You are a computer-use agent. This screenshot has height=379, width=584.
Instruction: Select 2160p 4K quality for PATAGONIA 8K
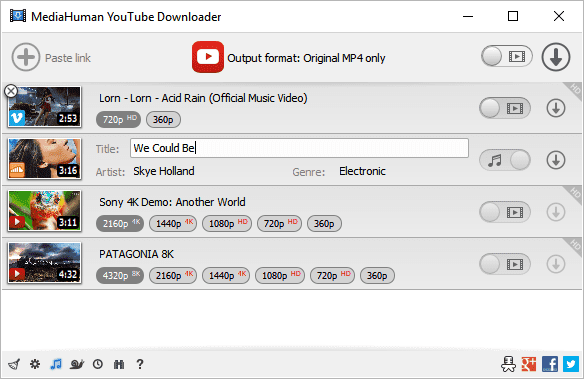173,276
